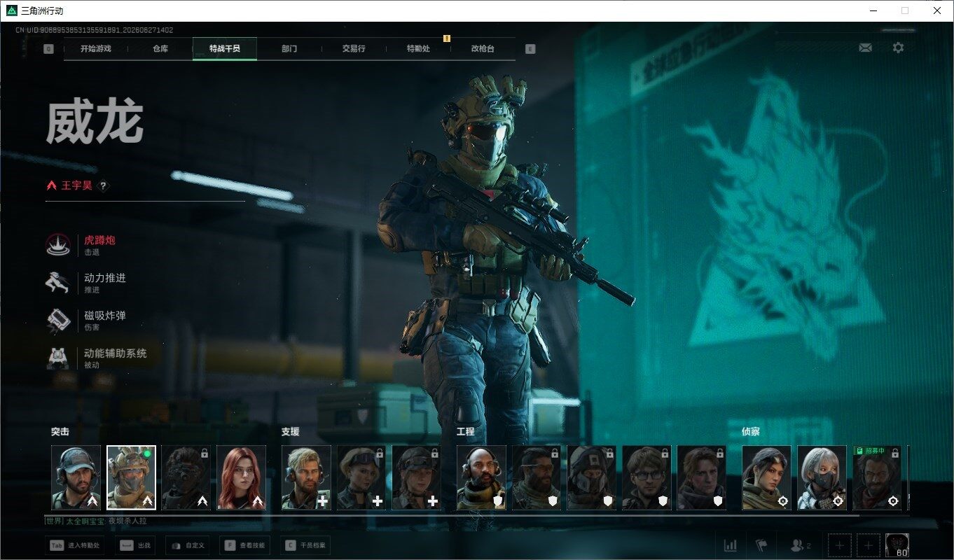
Task: Select the 虎蹲炮 skill icon
Action: 58,244
